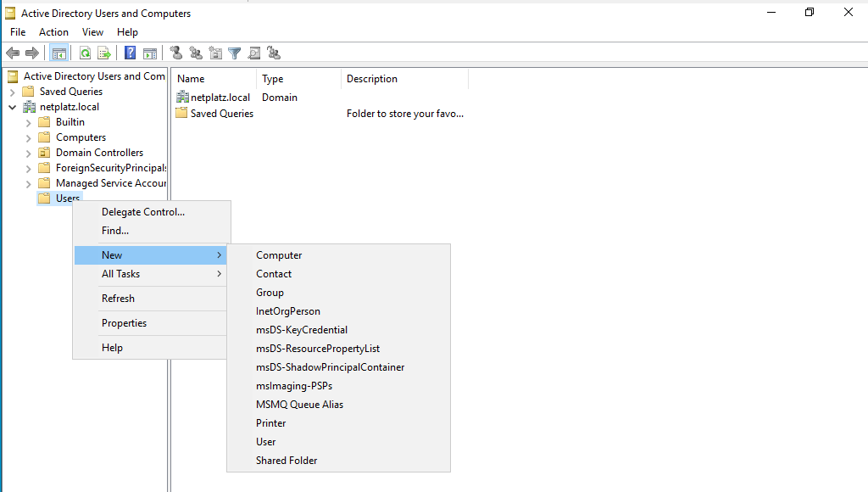Collapse the netplatz.local tree node
The height and width of the screenshot is (492, 868).
tap(12, 107)
